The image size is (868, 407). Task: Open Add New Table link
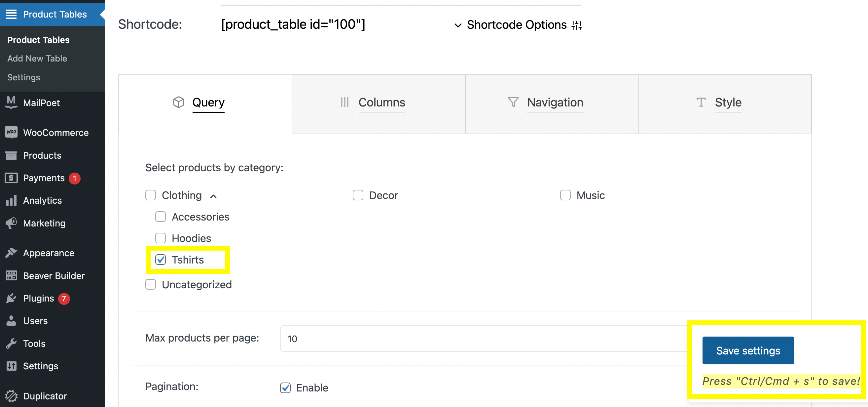coord(37,58)
